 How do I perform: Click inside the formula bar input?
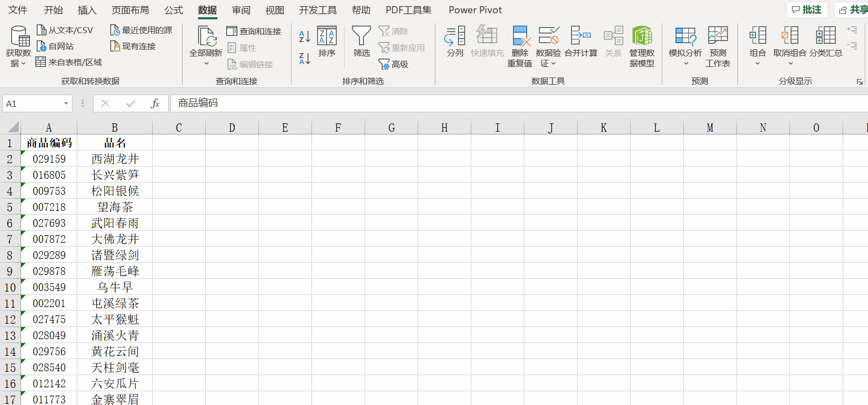tap(498, 103)
